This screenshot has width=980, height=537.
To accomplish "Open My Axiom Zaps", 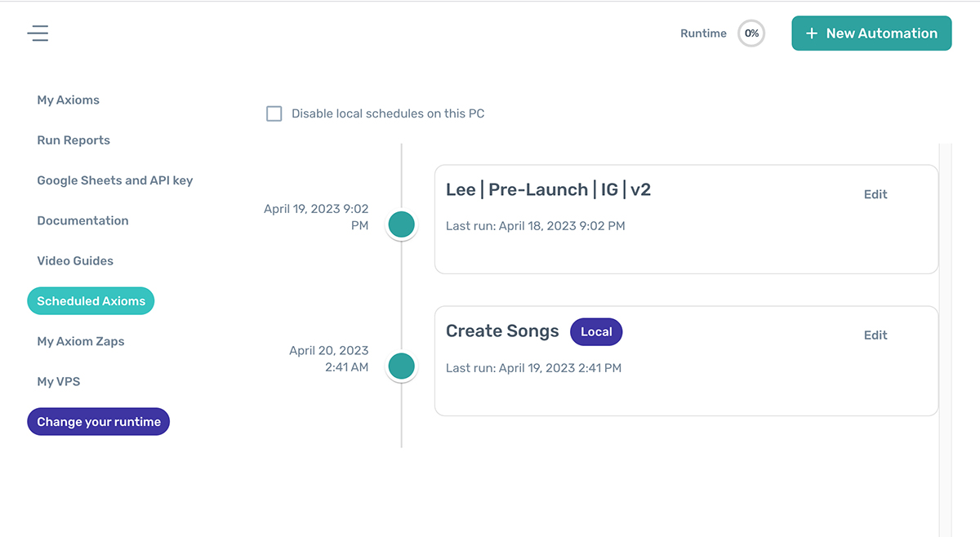I will click(80, 341).
